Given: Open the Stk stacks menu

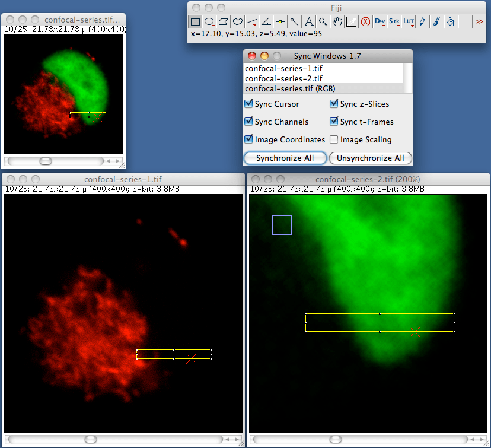Looking at the screenshot, I should click(393, 21).
